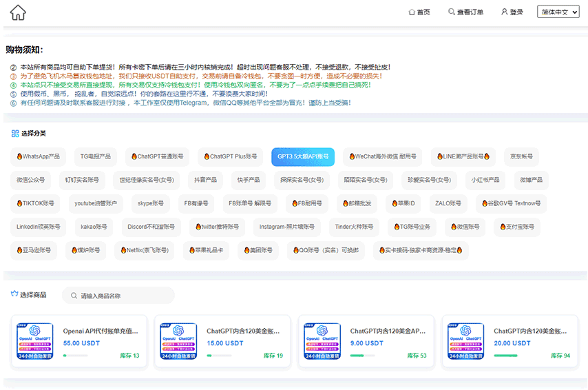Open the LINE涨产品账号 category

(x=463, y=156)
